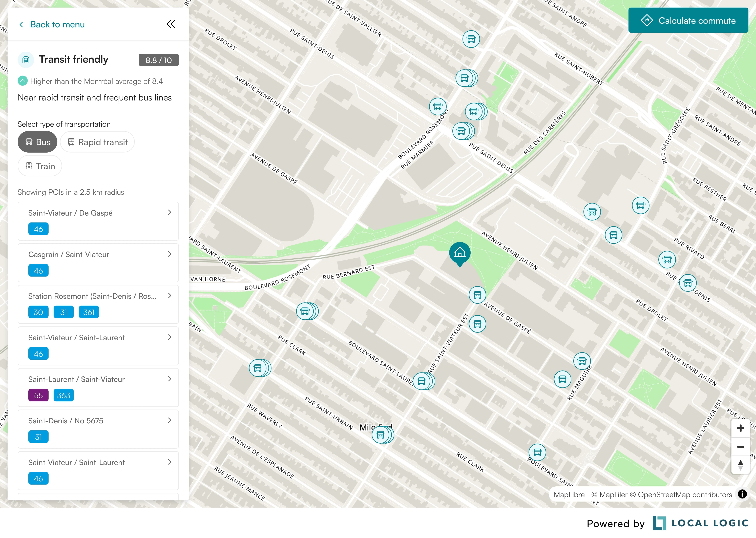This screenshot has height=538, width=756.
Task: Click the Local Logic logo
Action: [700, 523]
